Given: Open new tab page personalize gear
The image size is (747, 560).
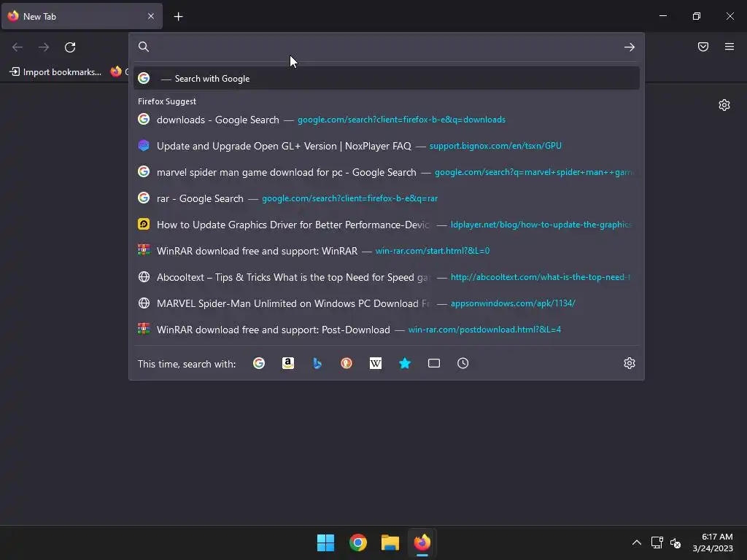Looking at the screenshot, I should pyautogui.click(x=724, y=105).
